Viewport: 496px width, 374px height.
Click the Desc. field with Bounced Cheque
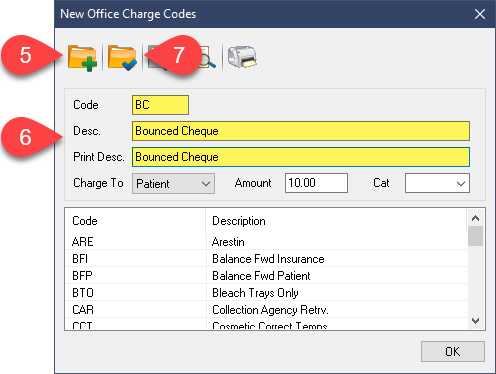click(301, 131)
